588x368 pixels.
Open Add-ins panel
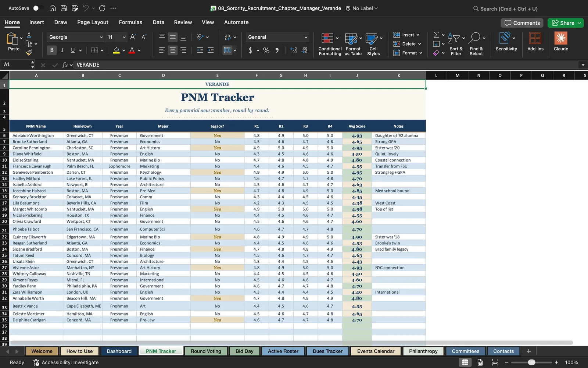pos(535,41)
